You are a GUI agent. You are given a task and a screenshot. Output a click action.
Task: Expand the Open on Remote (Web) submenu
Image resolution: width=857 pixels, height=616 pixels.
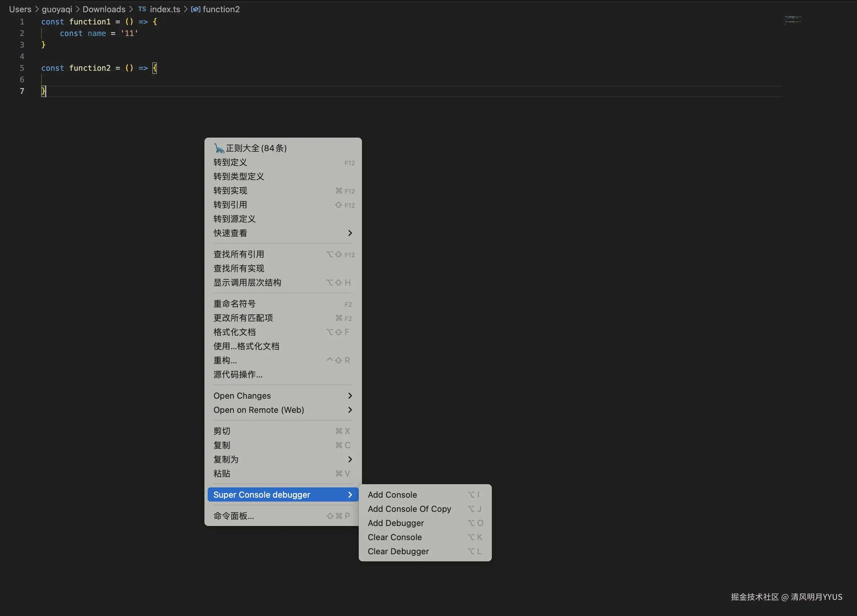click(x=350, y=410)
